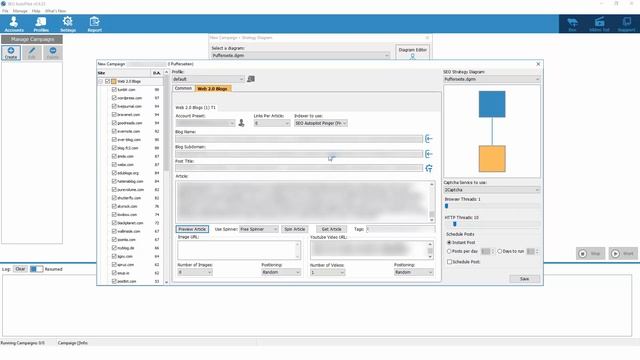Open the Use Spinner dropdown

[259, 229]
